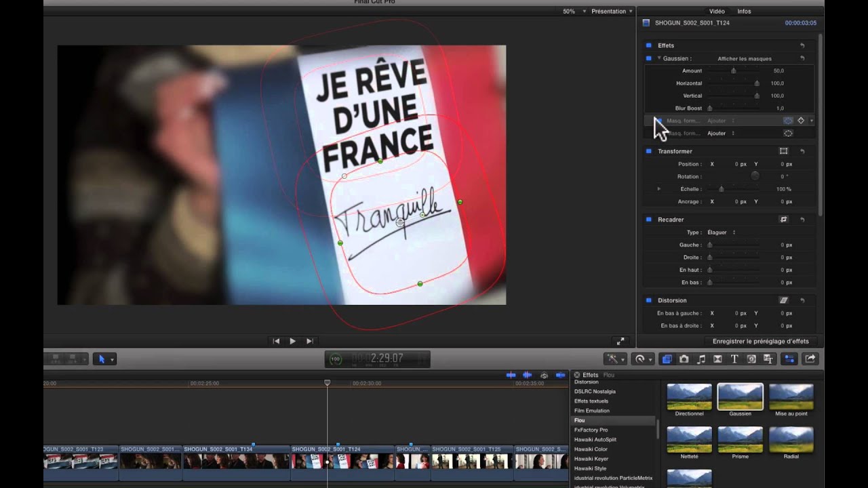Toggle viewer full-screen playback icon

click(x=620, y=341)
